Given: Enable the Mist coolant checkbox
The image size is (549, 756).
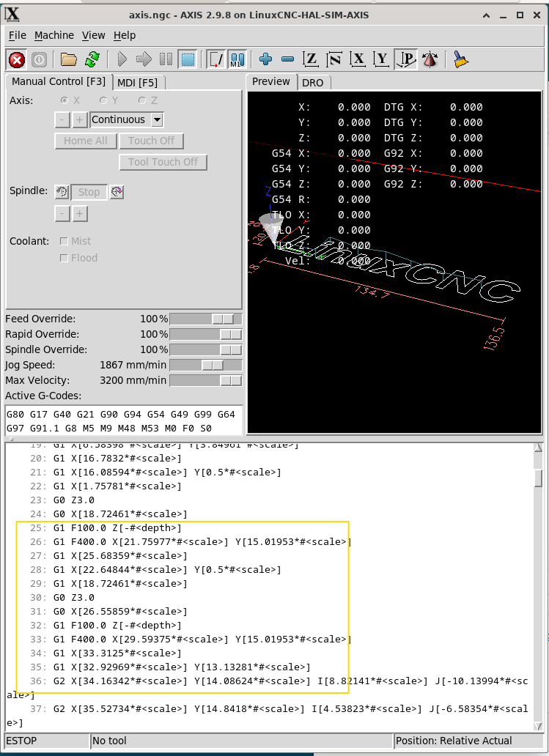Looking at the screenshot, I should (65, 241).
